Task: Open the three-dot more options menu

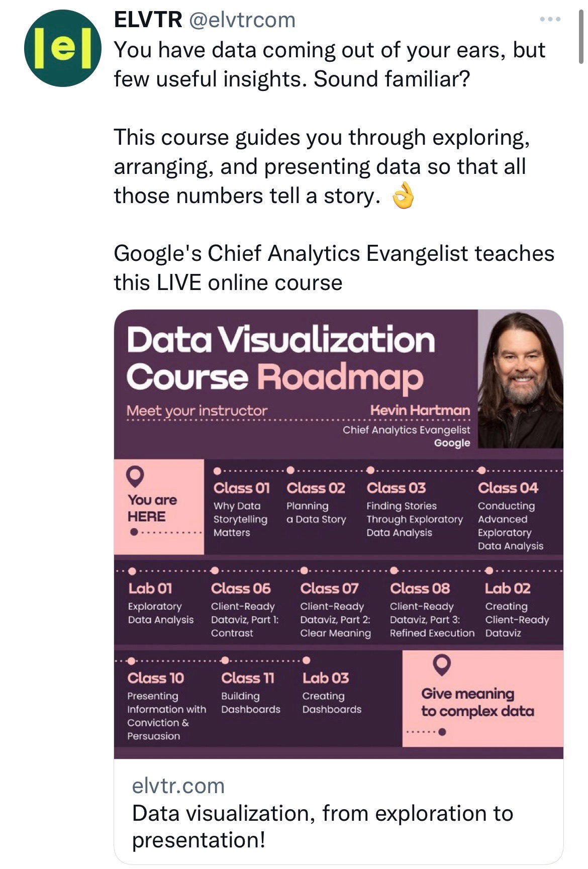Action: 550,20
